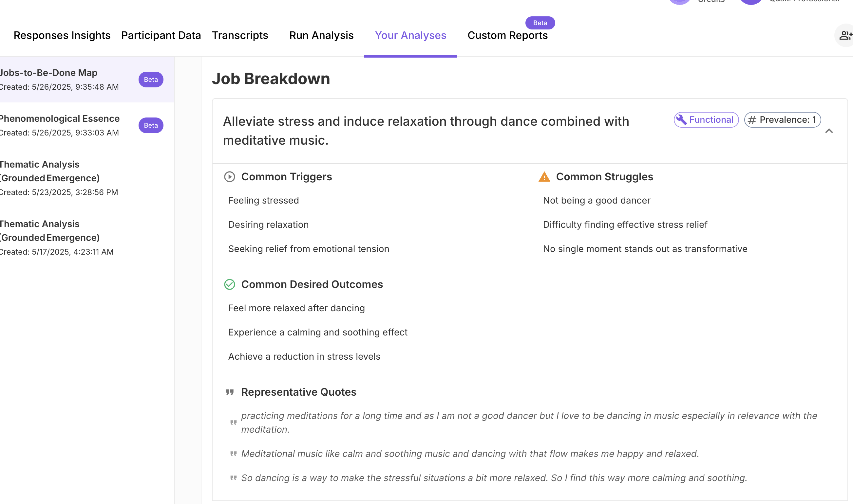
Task: Open the Custom Reports tab
Action: [507, 35]
